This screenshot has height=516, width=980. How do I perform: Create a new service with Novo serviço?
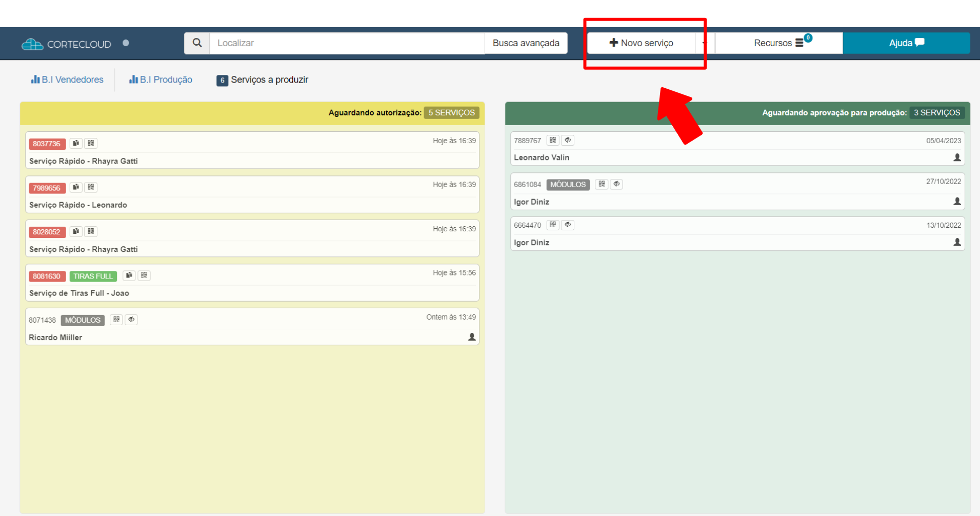point(641,43)
